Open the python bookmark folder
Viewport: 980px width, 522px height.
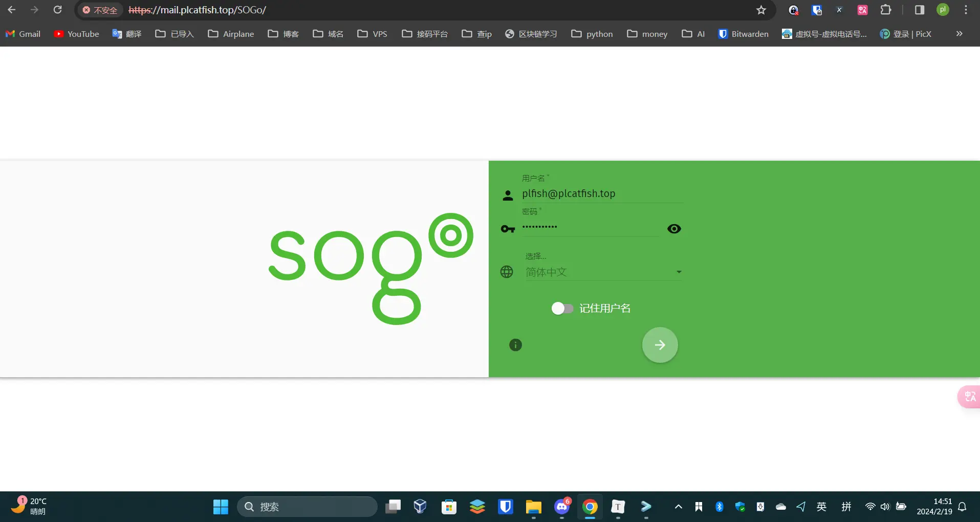click(x=592, y=34)
